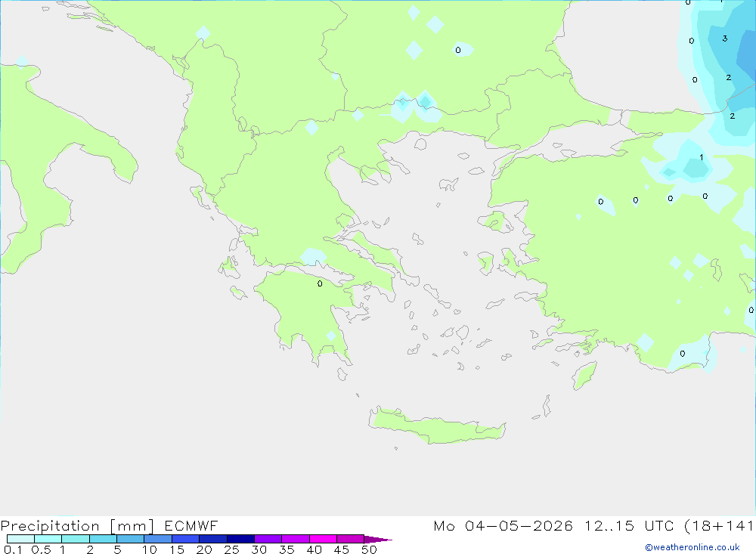Click the 'ECMWF' model label

coord(191,525)
